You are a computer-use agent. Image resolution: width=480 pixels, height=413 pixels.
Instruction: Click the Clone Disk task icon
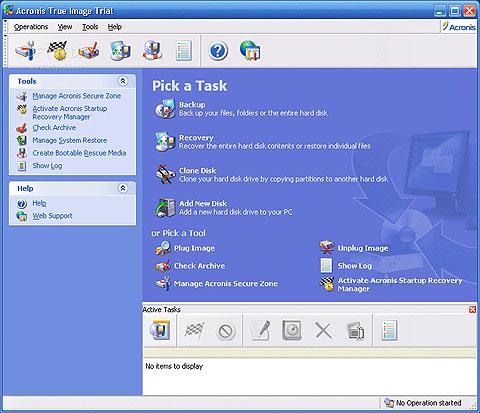pyautogui.click(x=165, y=174)
